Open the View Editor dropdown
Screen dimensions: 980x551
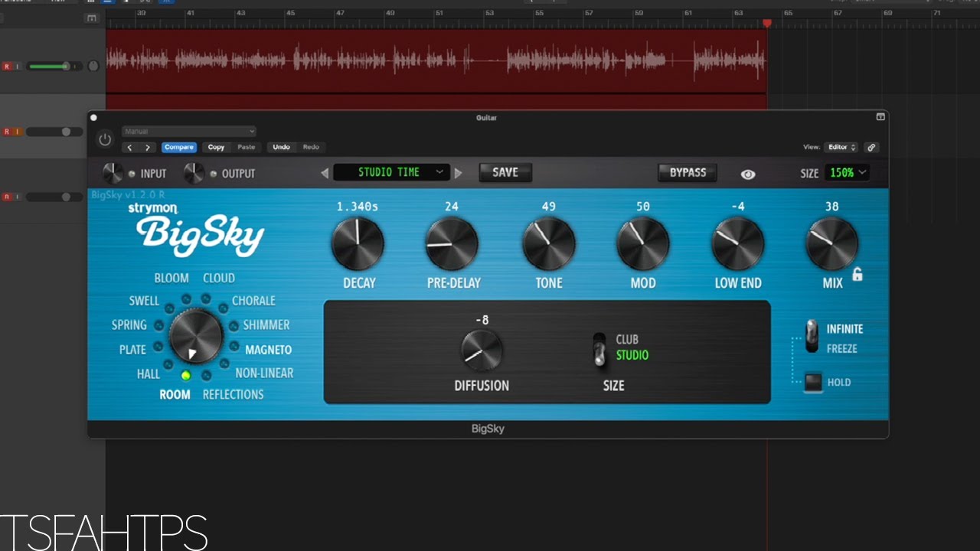click(841, 147)
